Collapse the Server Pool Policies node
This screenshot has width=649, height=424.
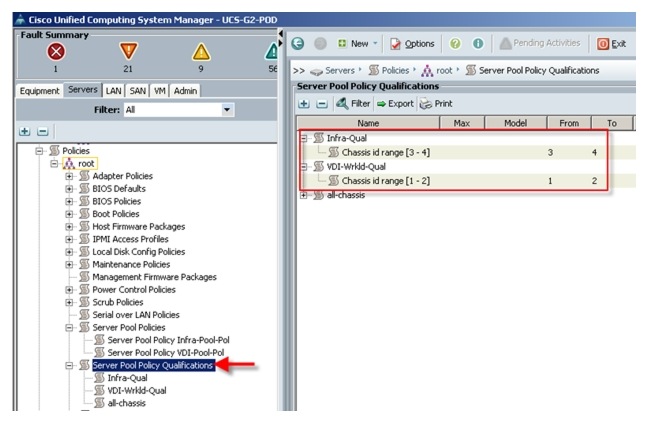coord(69,328)
